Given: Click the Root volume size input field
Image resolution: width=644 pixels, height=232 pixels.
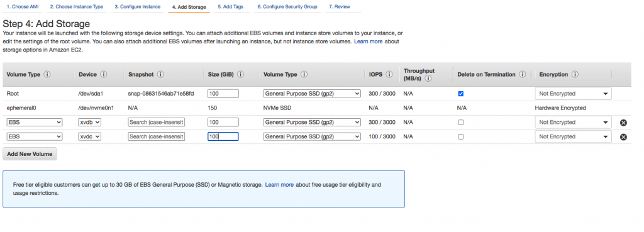Looking at the screenshot, I should tap(223, 94).
